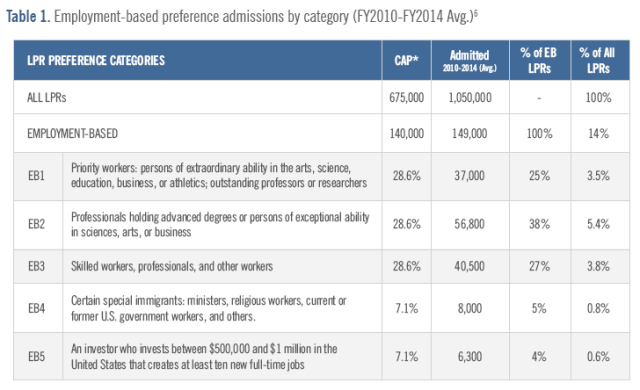Image resolution: width=640 pixels, height=390 pixels.
Task: Select the CAP* column header
Action: tap(406, 60)
